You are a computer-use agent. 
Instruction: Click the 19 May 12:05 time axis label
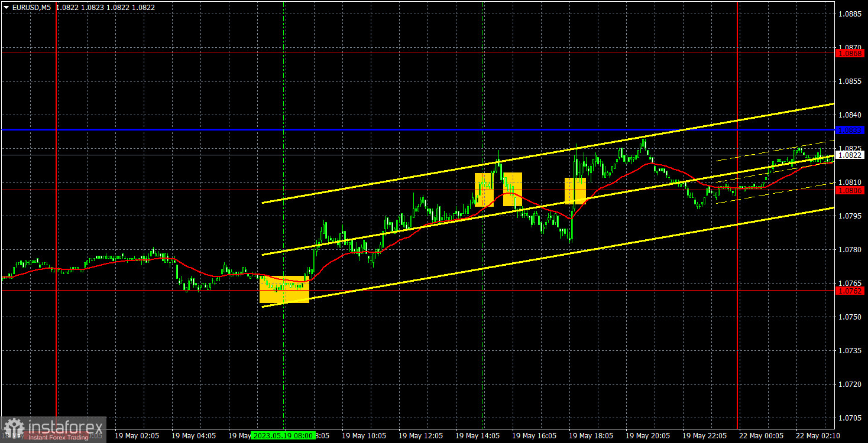point(420,435)
